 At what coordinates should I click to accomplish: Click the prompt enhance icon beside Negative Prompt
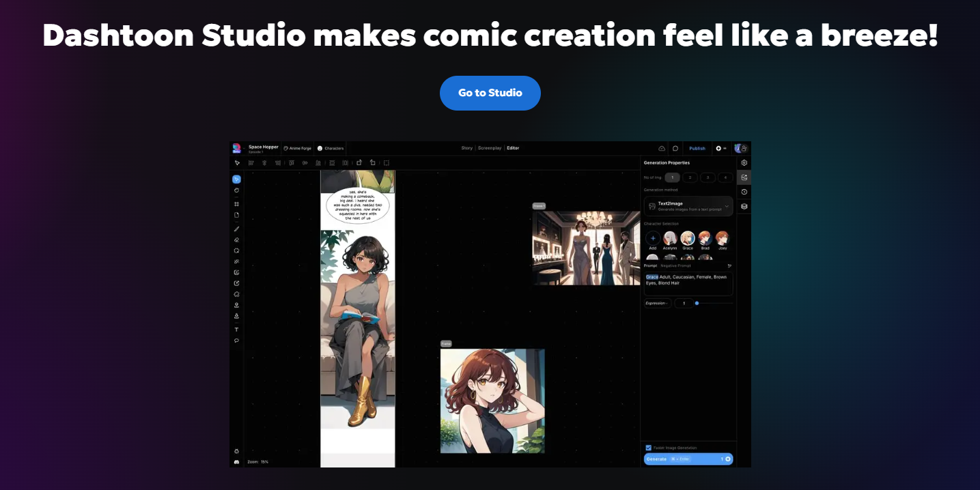click(x=729, y=265)
